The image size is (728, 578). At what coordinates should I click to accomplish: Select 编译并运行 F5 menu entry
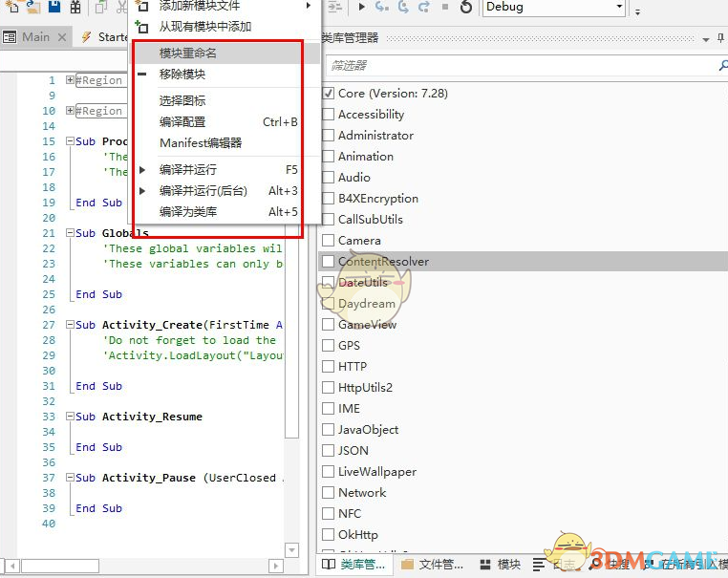coord(225,169)
